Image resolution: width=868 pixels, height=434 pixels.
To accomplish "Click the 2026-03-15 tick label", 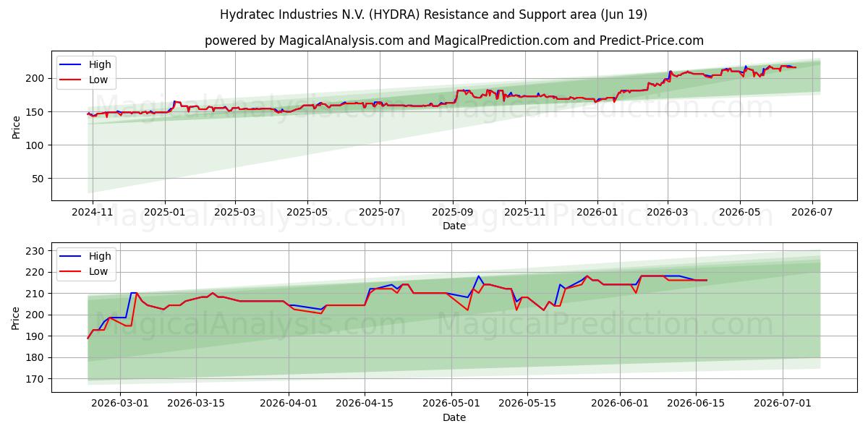I will (196, 403).
